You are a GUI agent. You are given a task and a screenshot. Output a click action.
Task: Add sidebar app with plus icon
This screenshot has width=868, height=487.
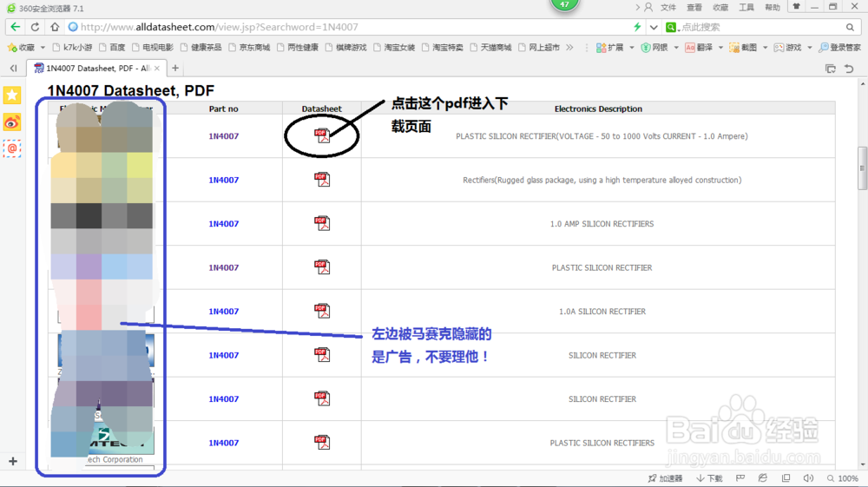coord(13,460)
